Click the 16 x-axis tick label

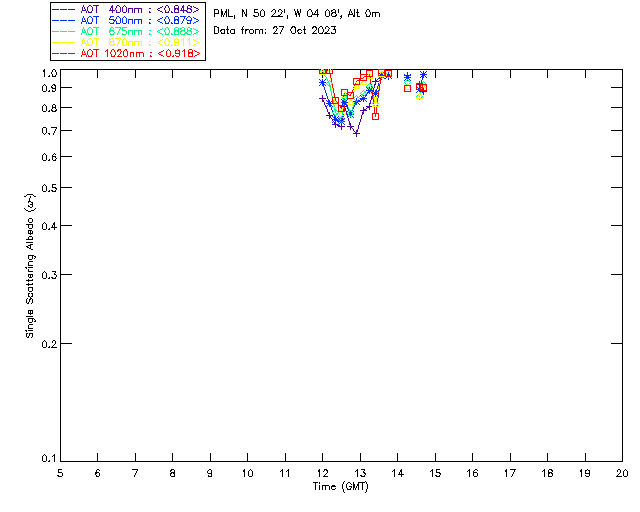click(473, 473)
